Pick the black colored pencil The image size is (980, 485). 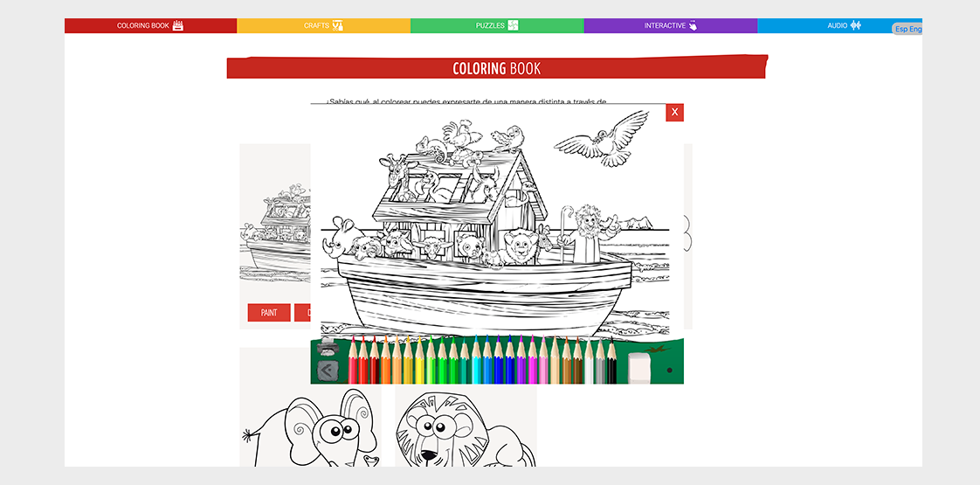coord(612,360)
